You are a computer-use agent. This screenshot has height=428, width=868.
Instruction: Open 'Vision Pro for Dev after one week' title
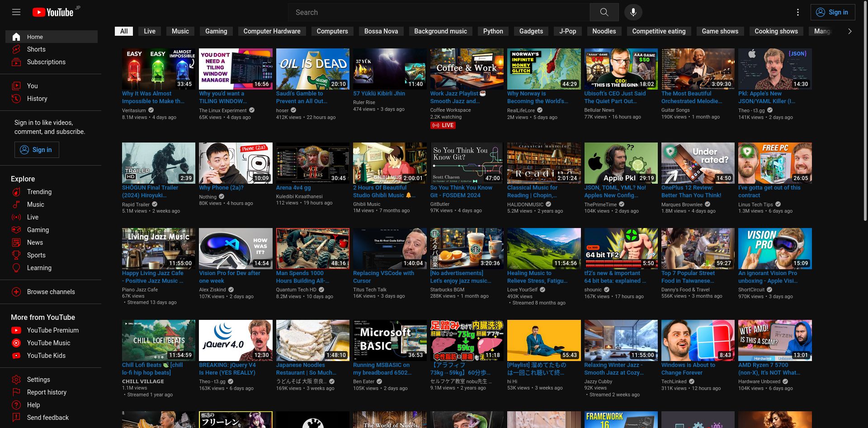click(x=230, y=277)
